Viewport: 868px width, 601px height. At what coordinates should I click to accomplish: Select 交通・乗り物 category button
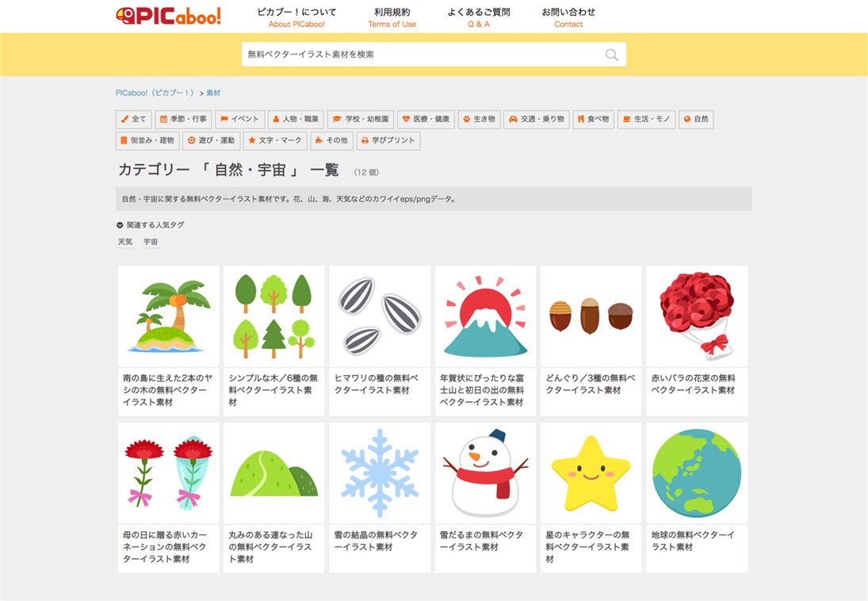point(537,119)
